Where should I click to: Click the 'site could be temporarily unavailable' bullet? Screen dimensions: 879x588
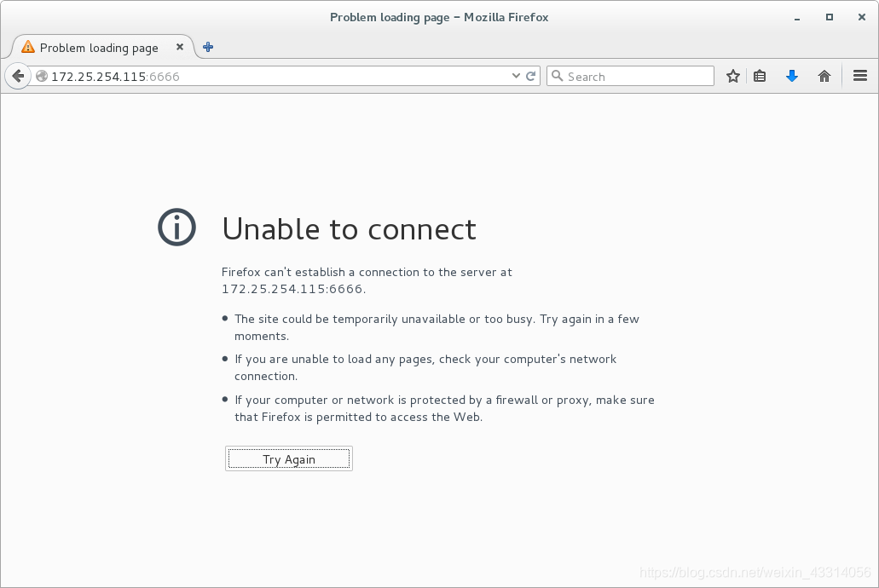pyautogui.click(x=437, y=327)
